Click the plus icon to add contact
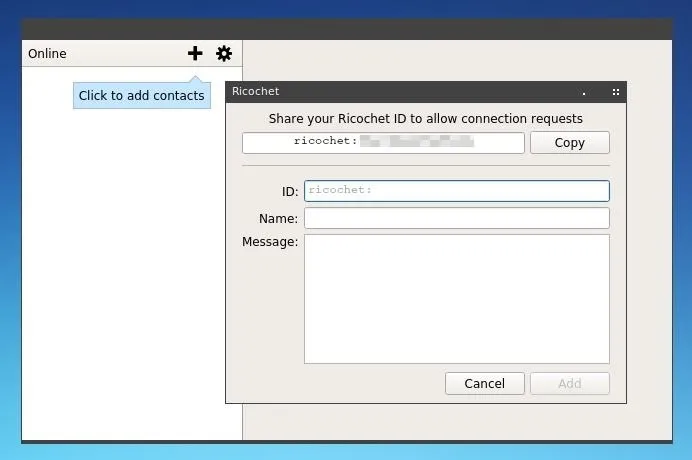 (x=195, y=53)
